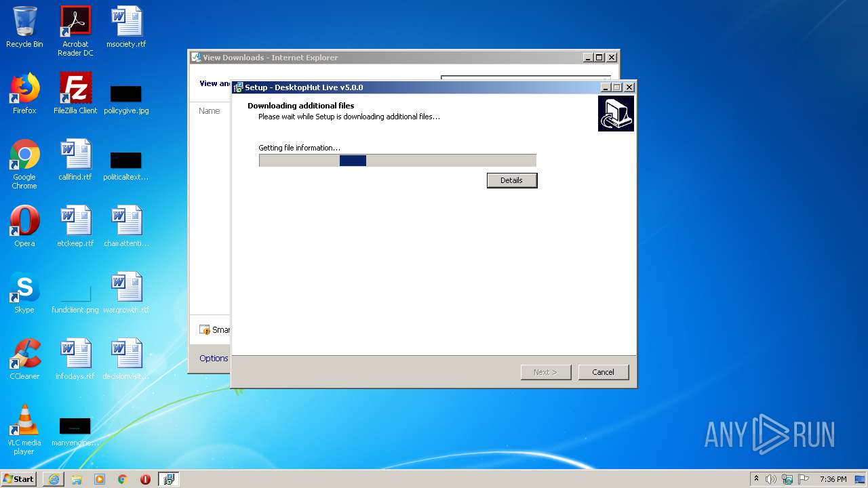
Task: Select msociety.rtf document icon
Action: 126,27
